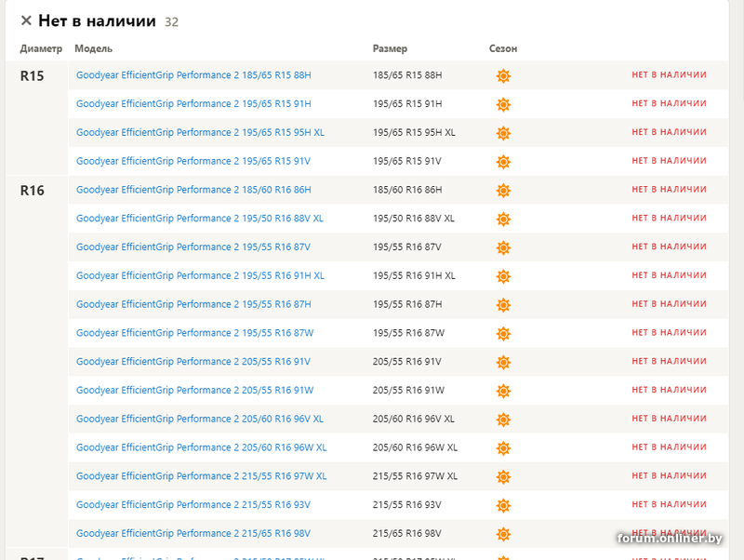The height and width of the screenshot is (560, 744).
Task: Click summer sun icon in 185/60 R16 86H row
Action: pos(503,191)
